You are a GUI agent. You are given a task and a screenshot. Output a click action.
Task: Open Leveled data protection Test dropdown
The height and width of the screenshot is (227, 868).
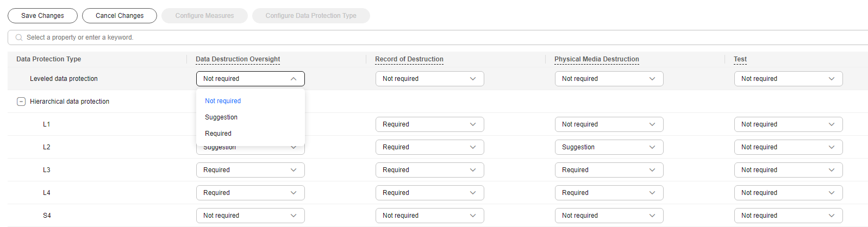click(788, 79)
